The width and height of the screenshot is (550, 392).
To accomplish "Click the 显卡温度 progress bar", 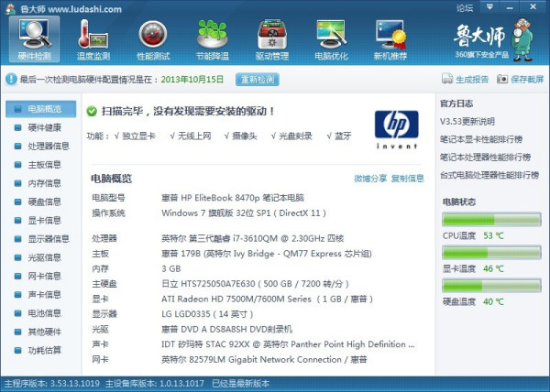I will (491, 253).
